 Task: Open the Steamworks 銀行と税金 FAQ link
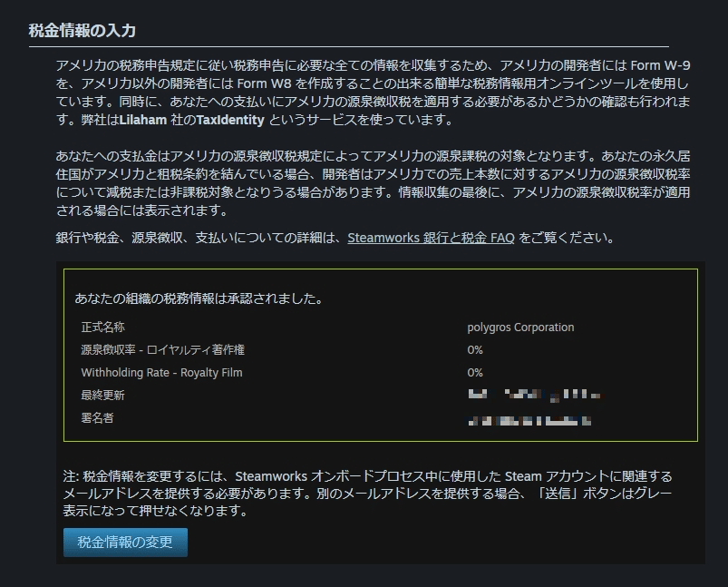(x=431, y=238)
